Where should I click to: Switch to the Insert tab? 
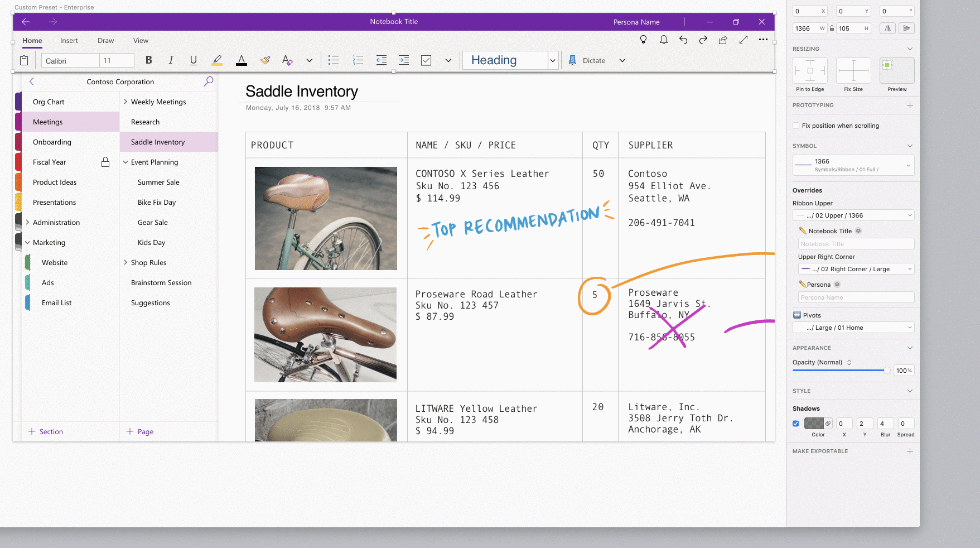(x=69, y=41)
